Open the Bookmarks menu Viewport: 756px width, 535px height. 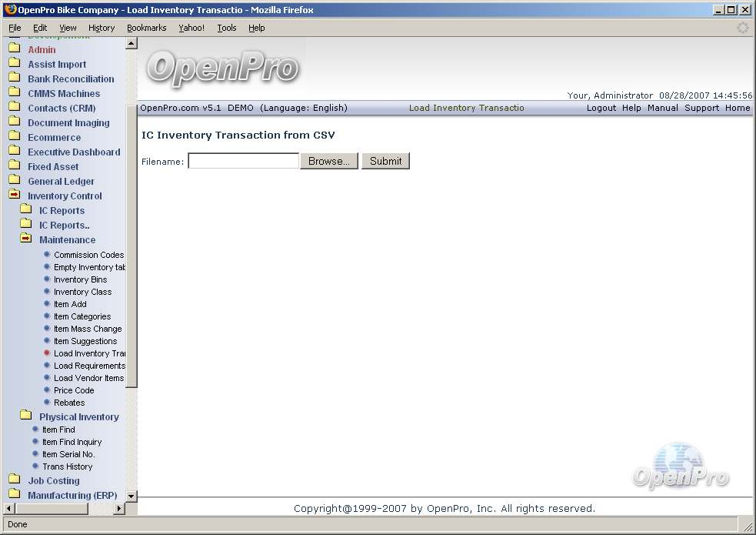pyautogui.click(x=146, y=28)
